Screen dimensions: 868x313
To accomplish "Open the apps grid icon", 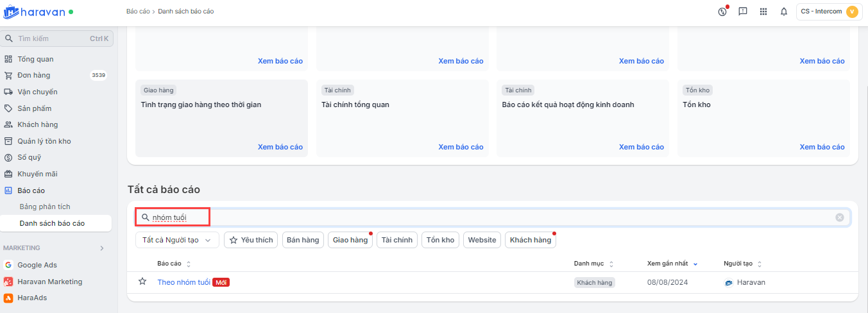I will [x=763, y=12].
